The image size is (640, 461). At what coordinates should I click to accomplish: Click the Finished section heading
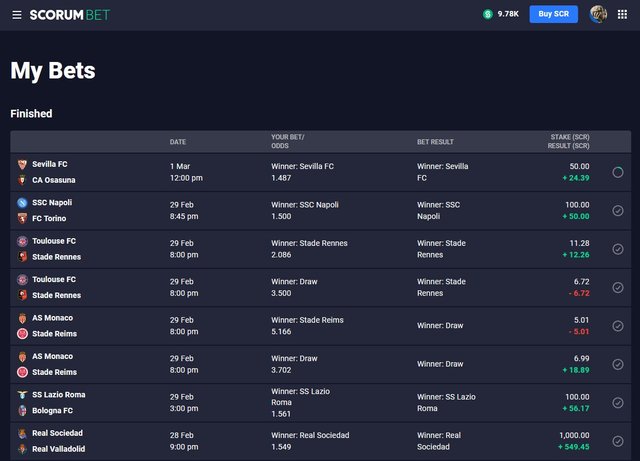[31, 114]
